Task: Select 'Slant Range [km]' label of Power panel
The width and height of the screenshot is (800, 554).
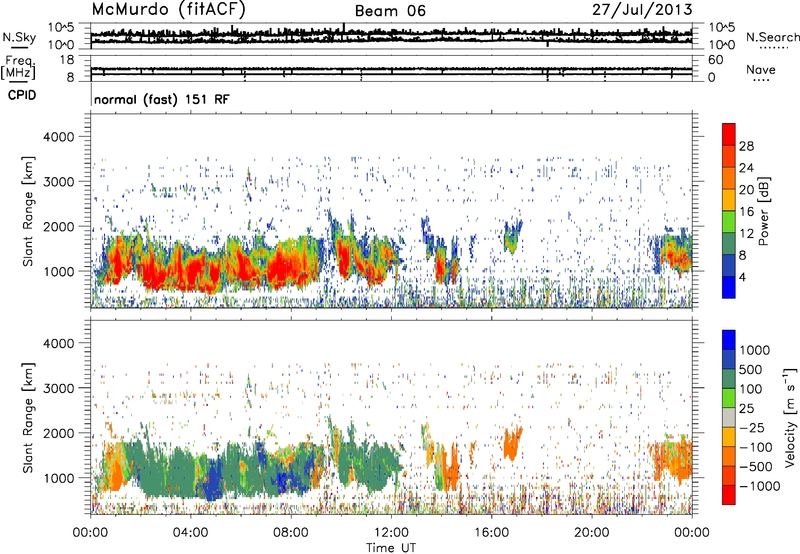Action: click(28, 211)
